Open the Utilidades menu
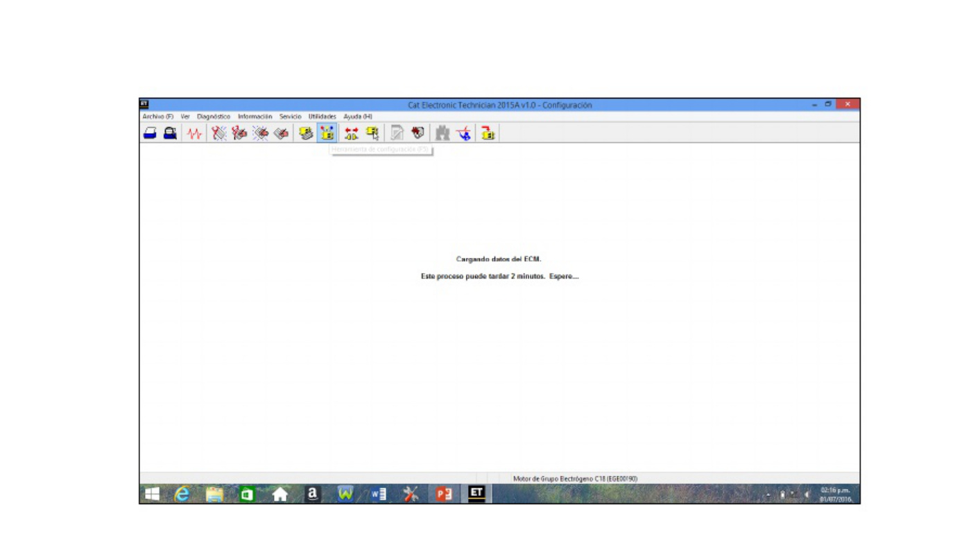The image size is (980, 552). [x=323, y=117]
